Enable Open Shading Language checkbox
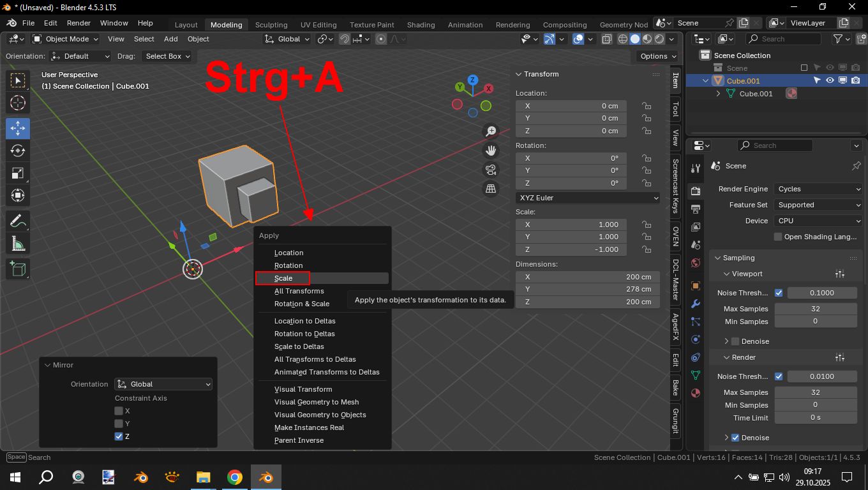The height and width of the screenshot is (490, 868). coord(777,237)
